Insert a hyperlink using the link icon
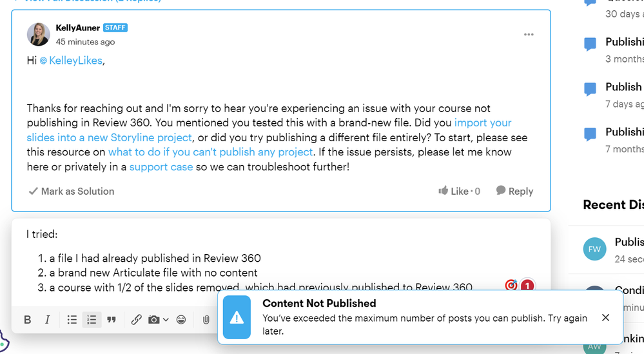The height and width of the screenshot is (354, 644). pos(136,320)
